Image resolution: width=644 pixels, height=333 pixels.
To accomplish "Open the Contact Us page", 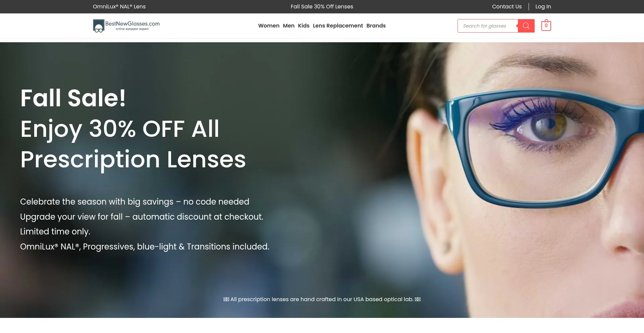I will click(x=506, y=7).
